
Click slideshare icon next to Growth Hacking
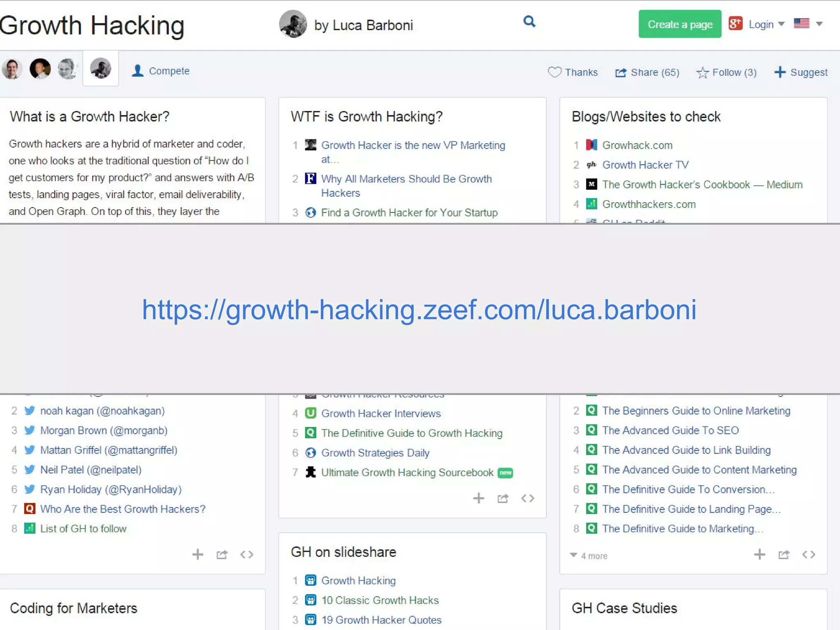(x=311, y=580)
